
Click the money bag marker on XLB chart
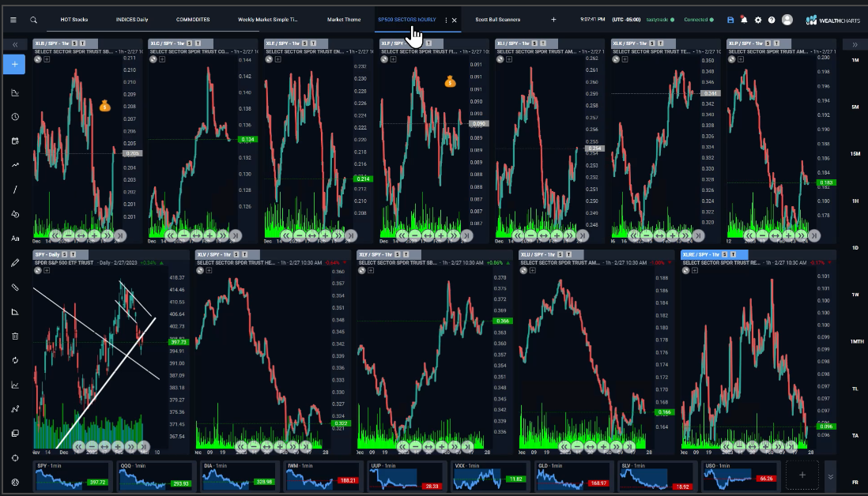click(x=104, y=106)
